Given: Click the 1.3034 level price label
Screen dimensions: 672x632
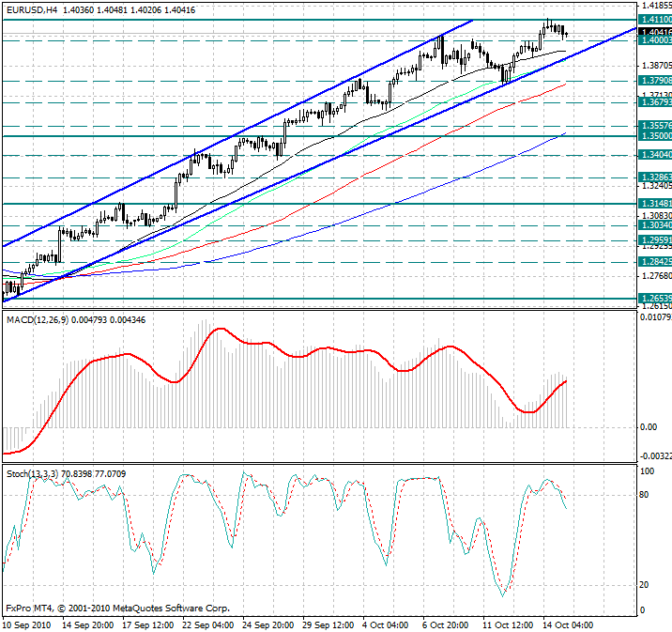Looking at the screenshot, I should point(655,225).
